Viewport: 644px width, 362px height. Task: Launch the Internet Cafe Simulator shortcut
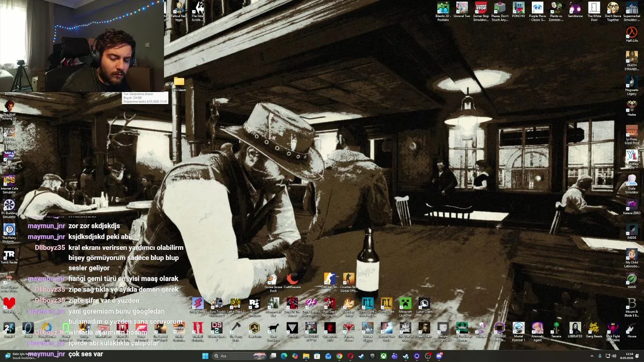[x=9, y=184]
